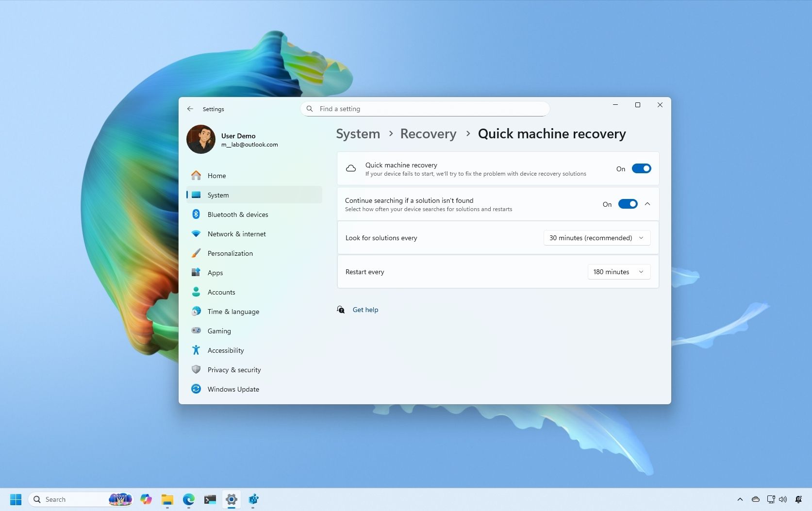Select Recovery in the breadcrumb
This screenshot has width=812, height=511.
tap(428, 133)
